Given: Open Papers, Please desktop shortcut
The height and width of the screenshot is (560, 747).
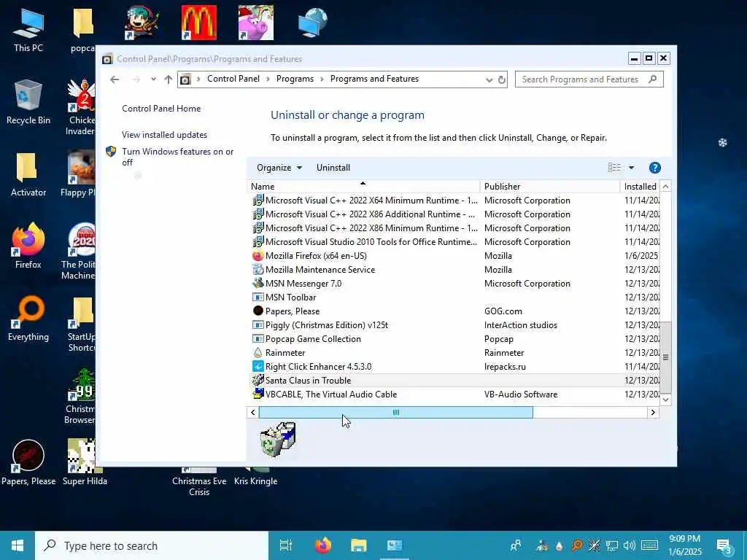Looking at the screenshot, I should click(28, 462).
